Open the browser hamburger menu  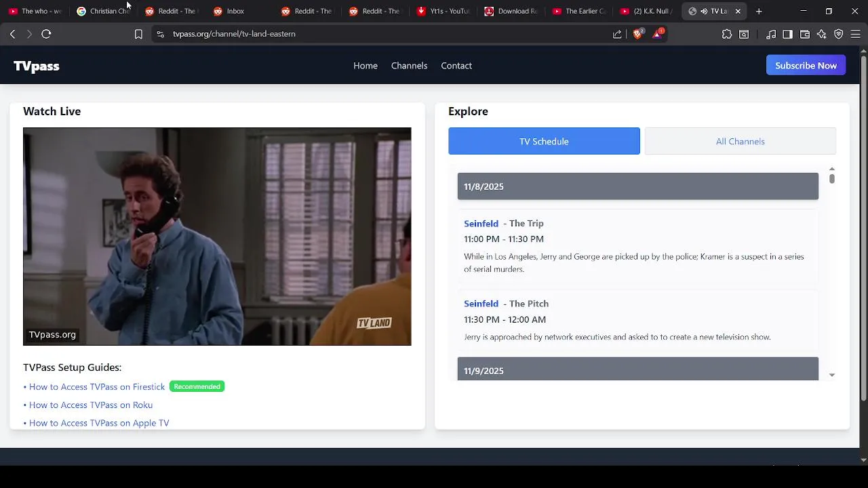pos(856,34)
